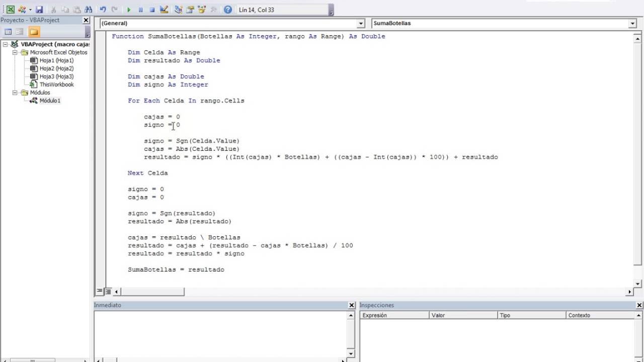The image size is (644, 362).
Task: Click 'For Each Celda In rango.Cells' line
Action: pyautogui.click(x=186, y=101)
